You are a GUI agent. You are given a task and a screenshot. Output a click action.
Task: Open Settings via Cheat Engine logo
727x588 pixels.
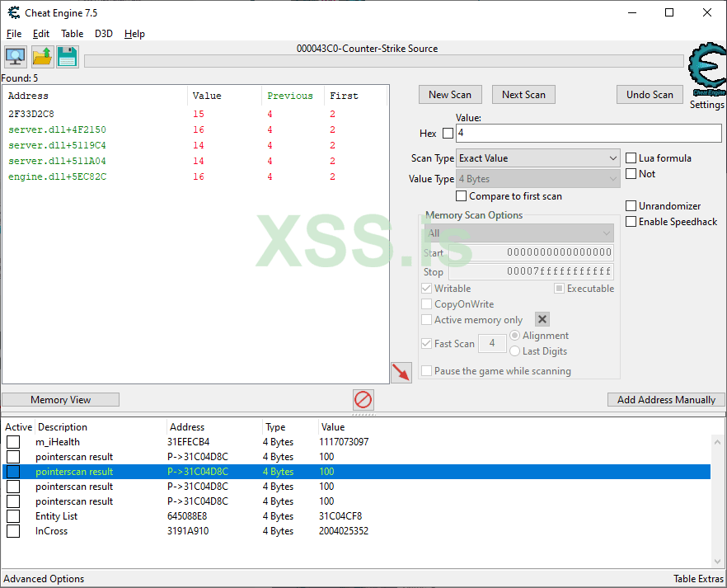[706, 68]
